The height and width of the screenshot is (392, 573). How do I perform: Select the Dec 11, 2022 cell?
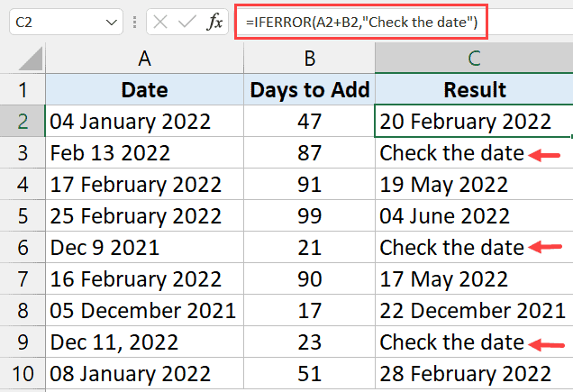pyautogui.click(x=144, y=342)
